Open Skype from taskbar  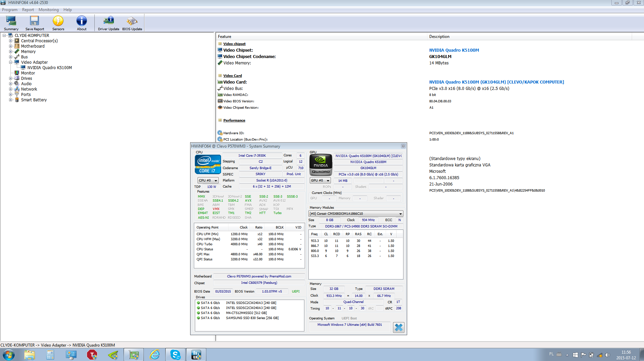point(175,355)
